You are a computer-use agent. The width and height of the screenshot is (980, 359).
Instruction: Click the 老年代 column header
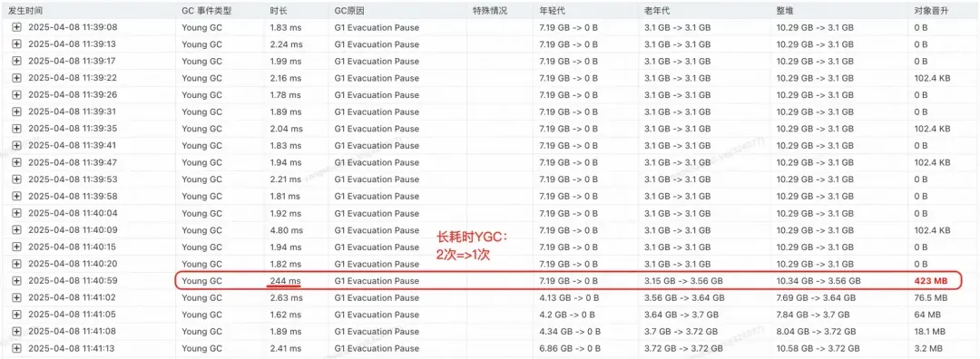pyautogui.click(x=658, y=11)
